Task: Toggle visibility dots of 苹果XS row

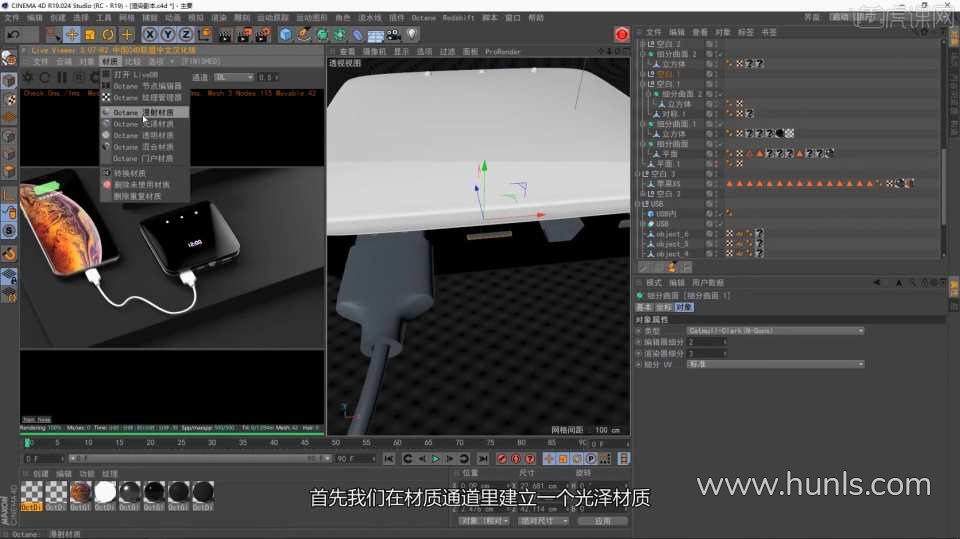Action: point(714,184)
